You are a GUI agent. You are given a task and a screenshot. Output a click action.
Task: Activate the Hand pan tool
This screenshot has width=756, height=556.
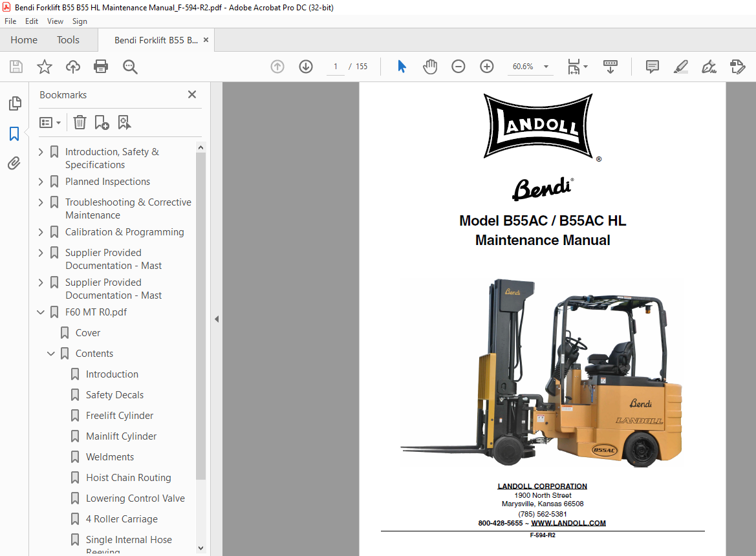click(429, 67)
